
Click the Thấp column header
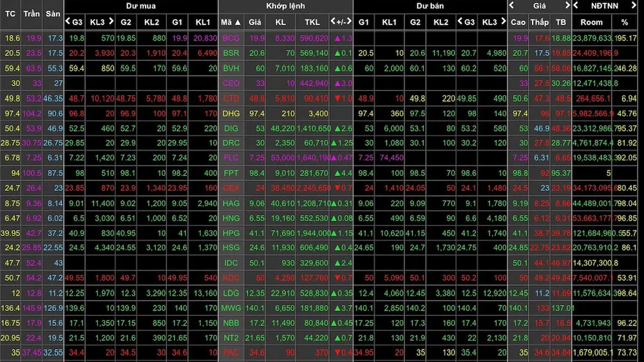(x=539, y=22)
